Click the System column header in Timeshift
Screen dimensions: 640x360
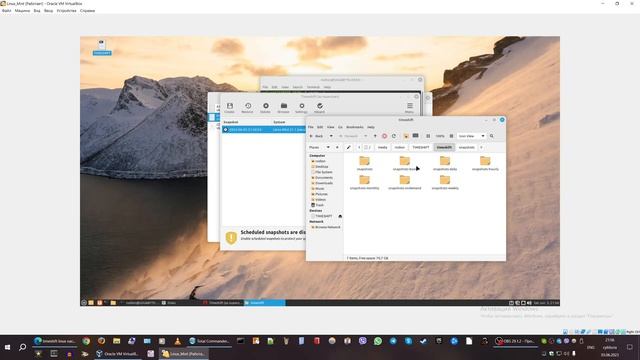(x=279, y=122)
